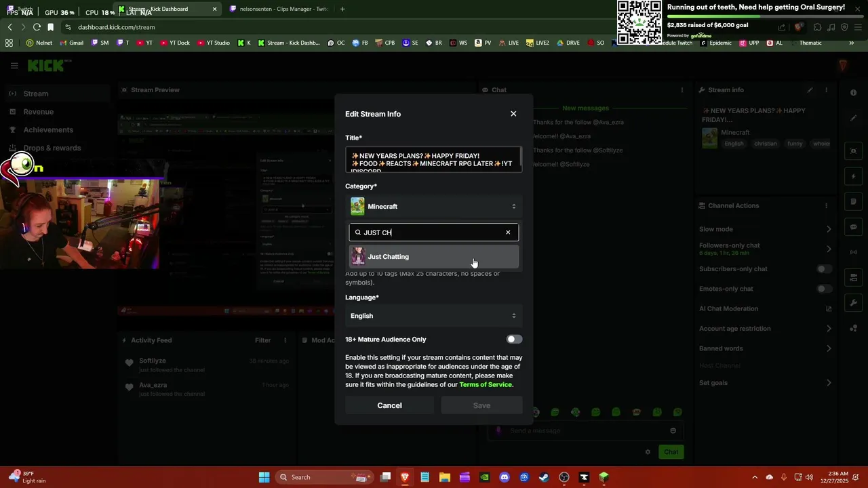Viewport: 868px width, 488px height.
Task: Open the Chat panel options menu
Action: click(682, 90)
